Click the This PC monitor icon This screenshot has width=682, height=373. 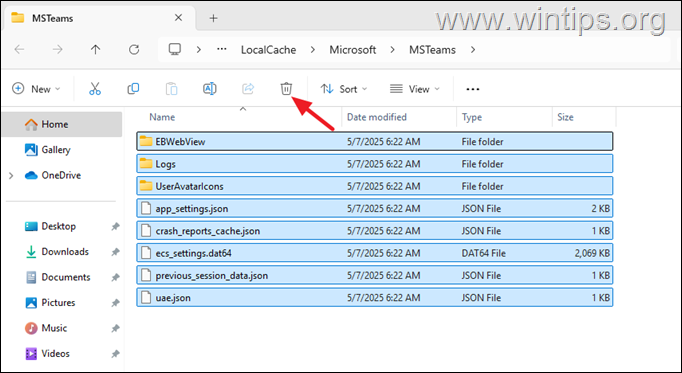(175, 49)
